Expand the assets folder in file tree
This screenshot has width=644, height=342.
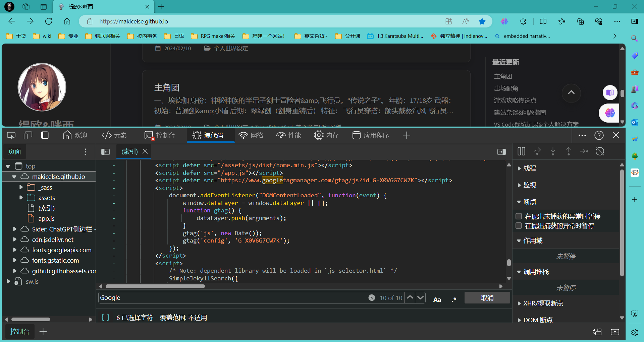point(21,198)
